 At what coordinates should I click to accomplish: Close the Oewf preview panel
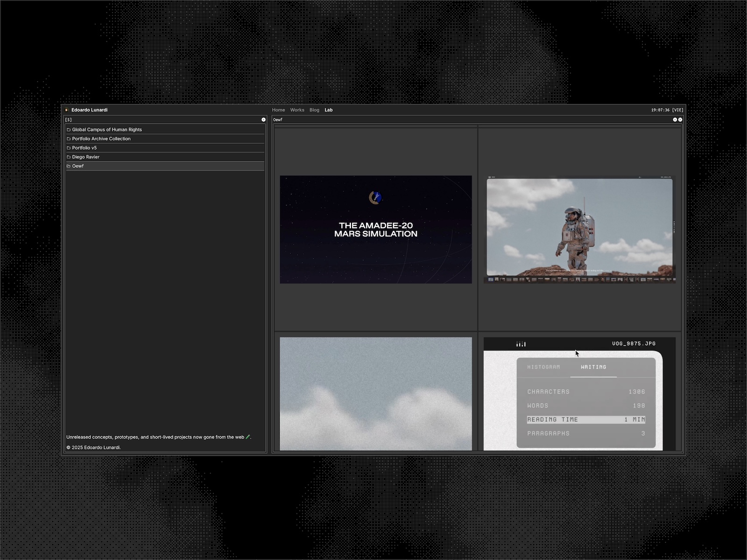coord(680,119)
